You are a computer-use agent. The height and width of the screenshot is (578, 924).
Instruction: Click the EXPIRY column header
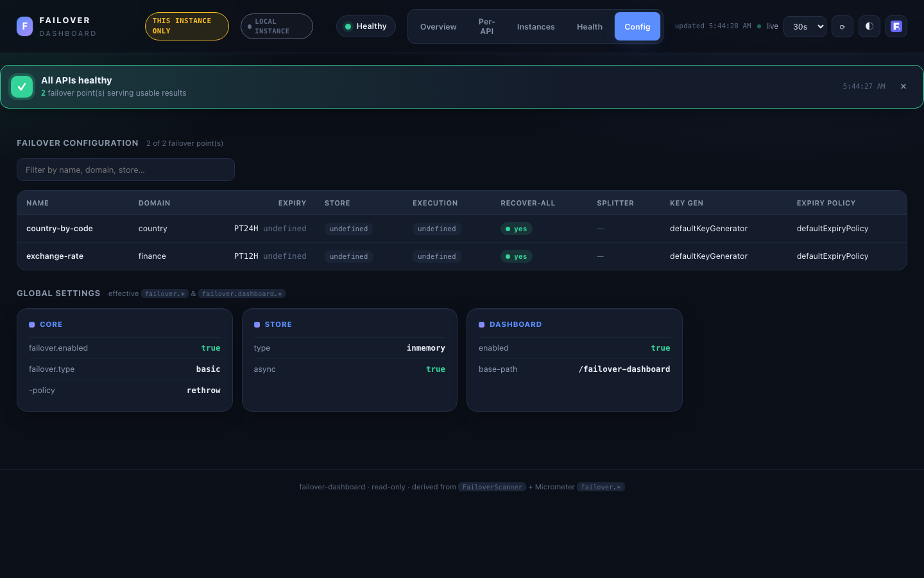[x=293, y=203]
